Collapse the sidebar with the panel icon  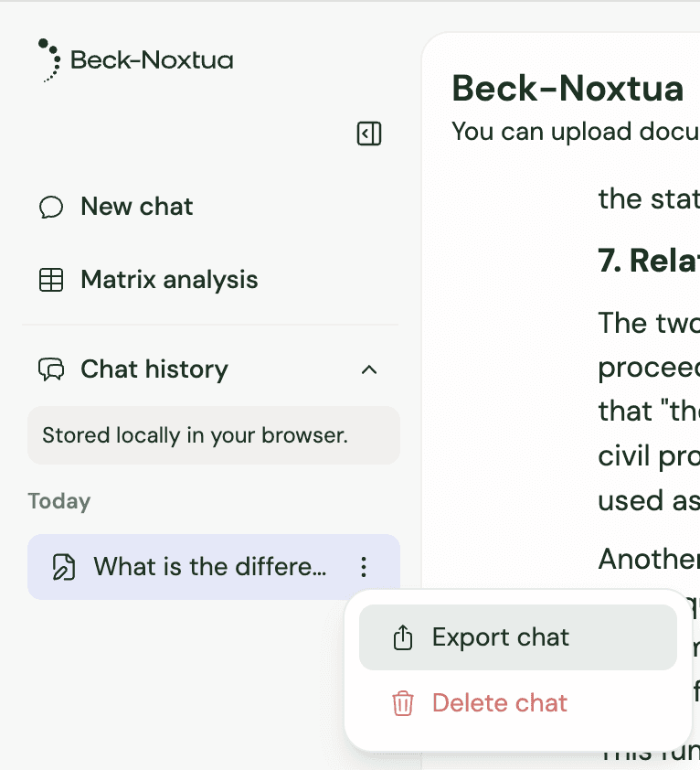point(369,134)
